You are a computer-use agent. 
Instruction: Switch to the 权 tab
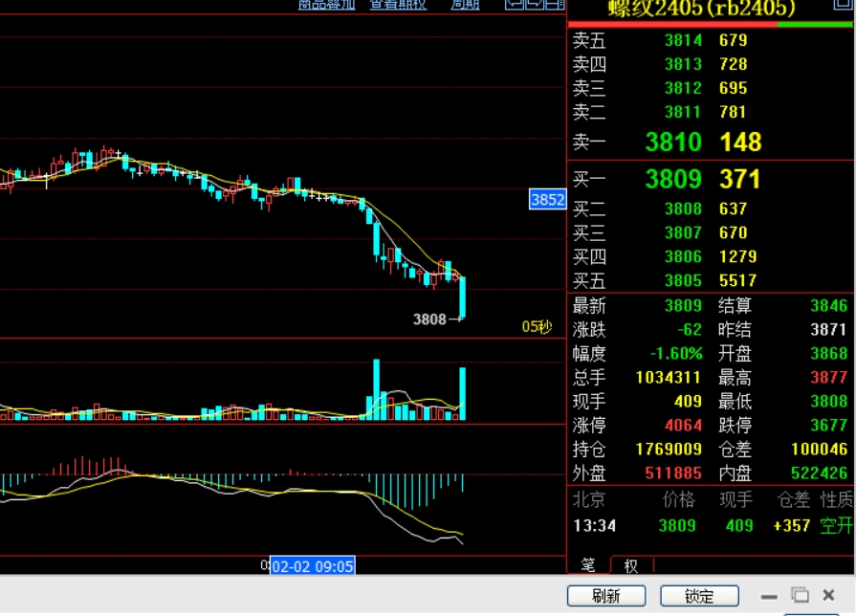(631, 565)
